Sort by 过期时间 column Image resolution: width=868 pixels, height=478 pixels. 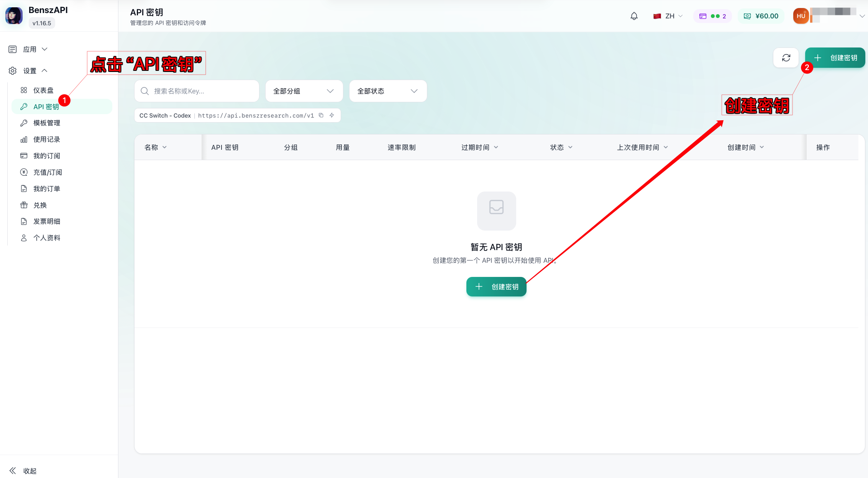click(480, 147)
